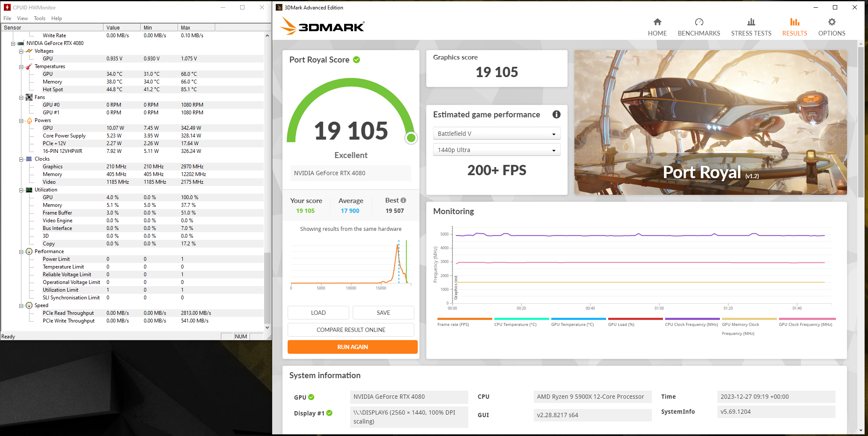
Task: Select the PCIe Read Throughput row
Action: (133, 313)
